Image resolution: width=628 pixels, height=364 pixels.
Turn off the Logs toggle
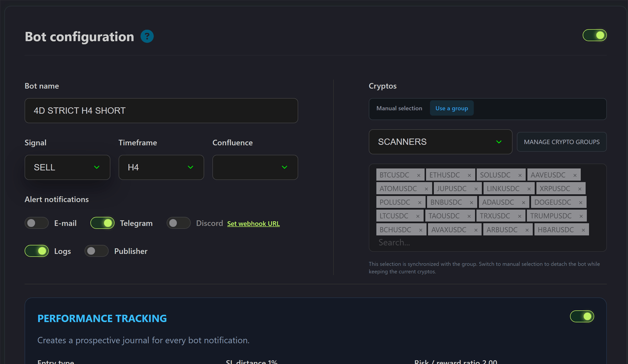37,251
